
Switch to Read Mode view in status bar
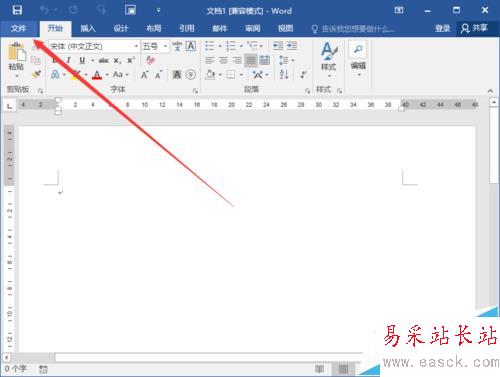click(x=319, y=369)
